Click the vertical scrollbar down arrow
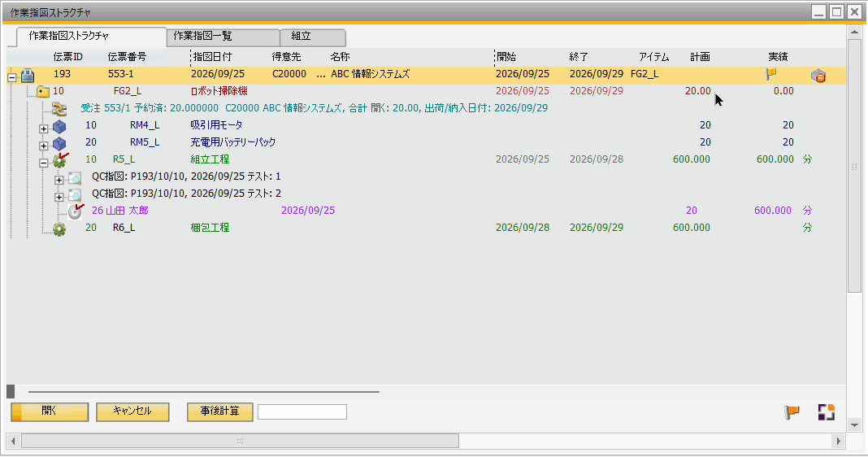 tap(855, 424)
